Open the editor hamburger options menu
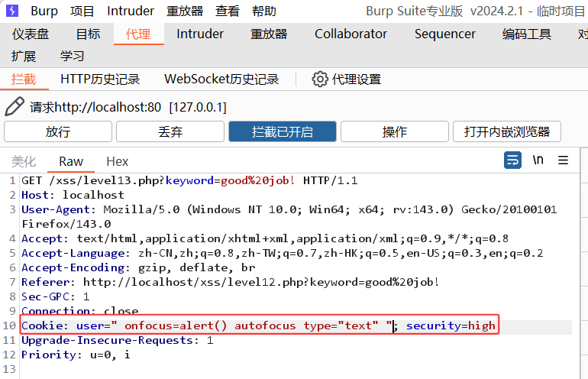Screen dimensions: 588x379 tap(563, 160)
